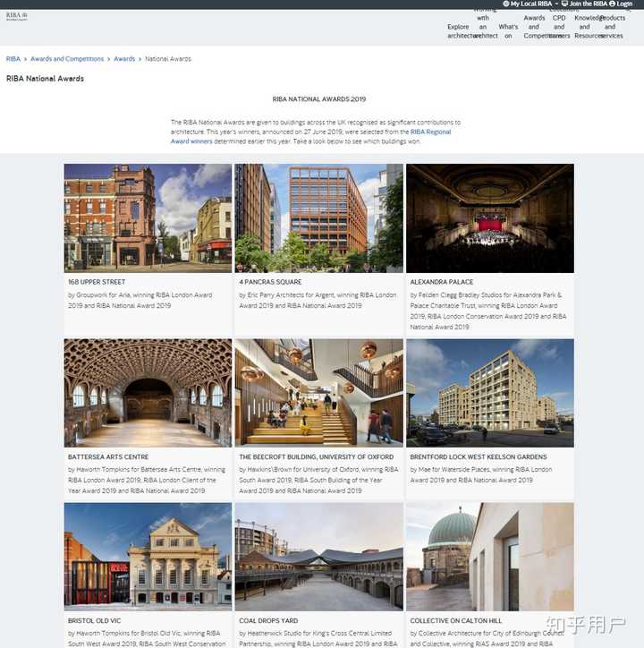
Task: Follow the RIBA Regional Award winners link
Action: pos(311,136)
